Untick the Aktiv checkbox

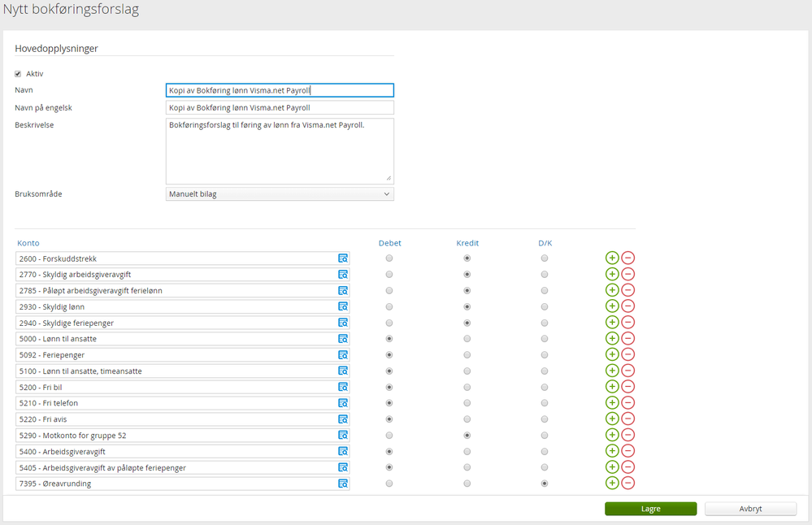click(18, 73)
